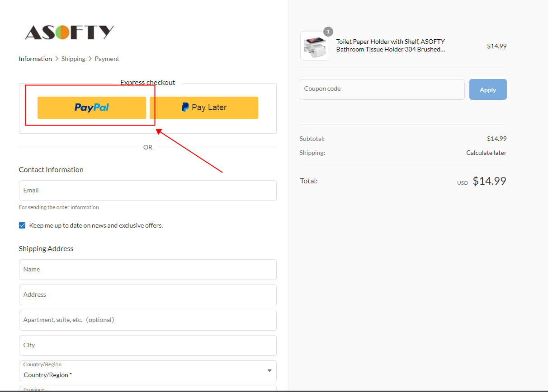
Task: Open the Country/Region dropdown
Action: pyautogui.click(x=148, y=371)
